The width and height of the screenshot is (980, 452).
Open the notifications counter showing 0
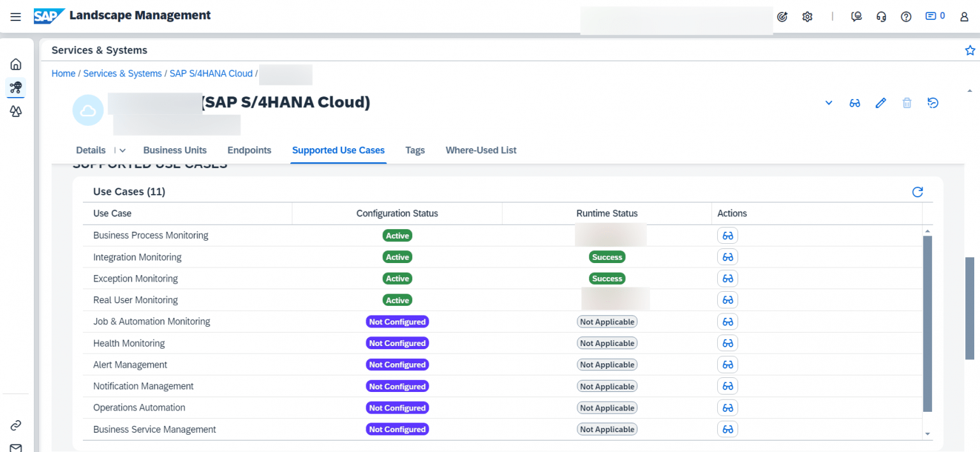pyautogui.click(x=934, y=16)
